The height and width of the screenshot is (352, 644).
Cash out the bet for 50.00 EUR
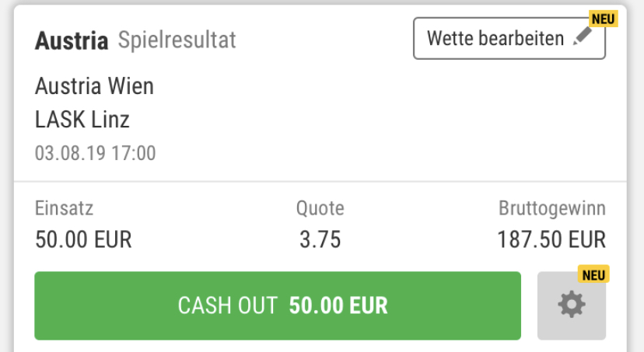click(x=278, y=305)
